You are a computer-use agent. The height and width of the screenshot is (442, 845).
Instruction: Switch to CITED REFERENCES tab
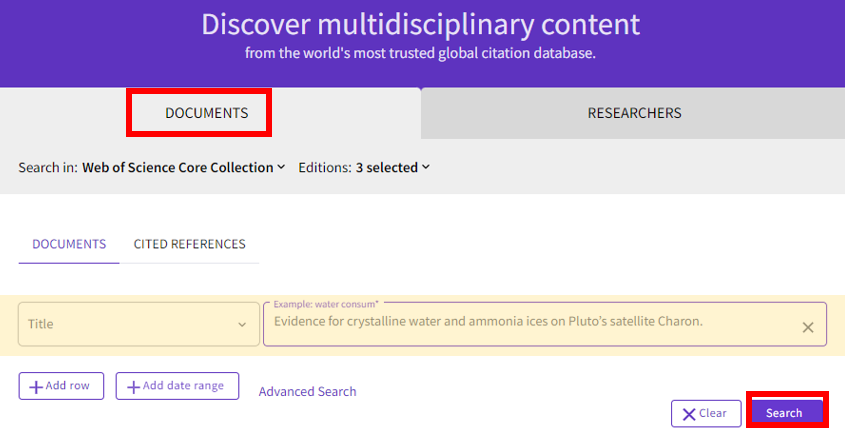click(189, 244)
